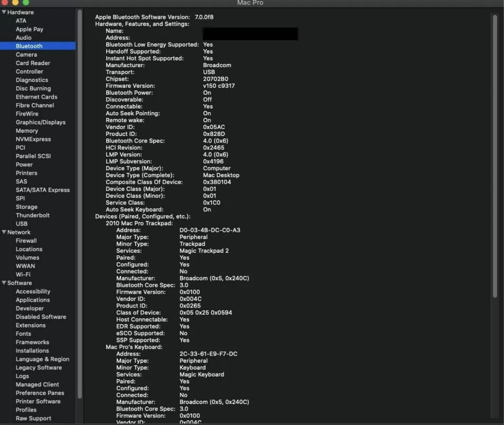Open Locations under Network
The height and width of the screenshot is (425, 504).
[x=29, y=249]
